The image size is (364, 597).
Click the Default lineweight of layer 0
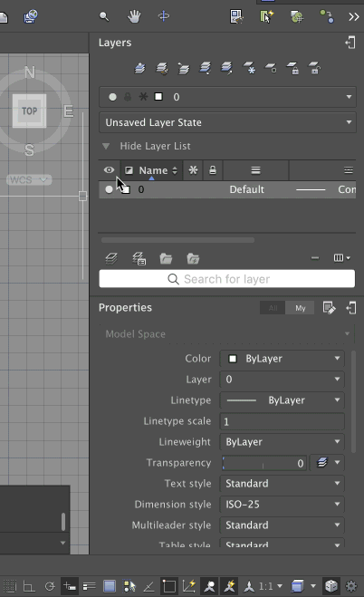246,189
